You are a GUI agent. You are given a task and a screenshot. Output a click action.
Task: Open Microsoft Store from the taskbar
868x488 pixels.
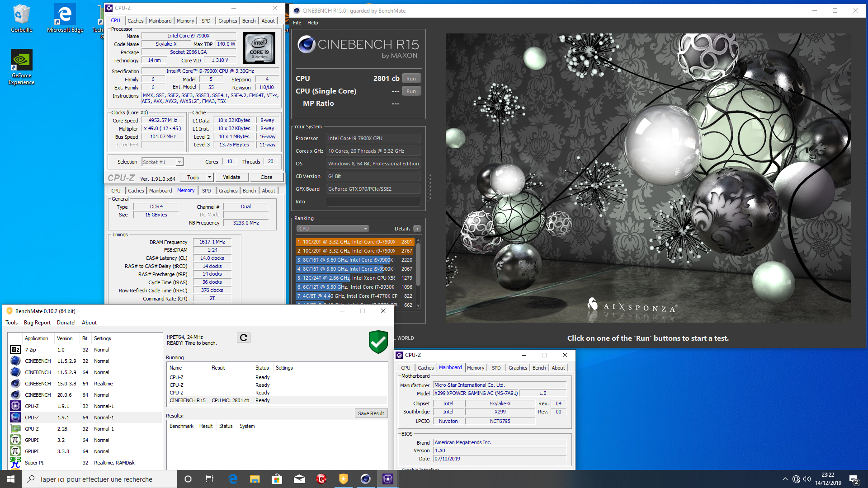click(277, 479)
